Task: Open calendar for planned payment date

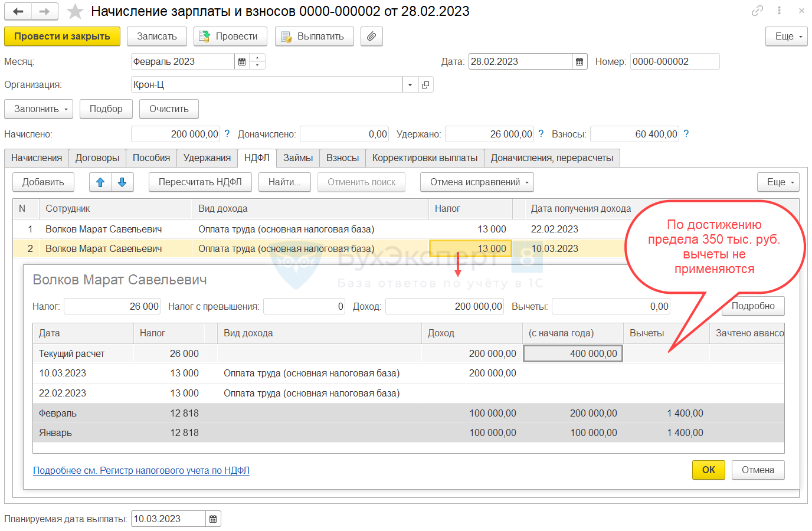Action: (213, 519)
